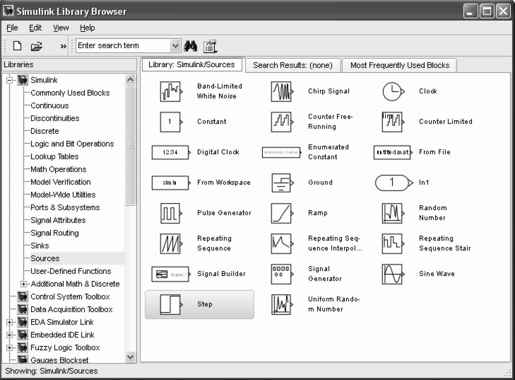Expand the EDA Simulator Link node
The width and height of the screenshot is (515, 380).
(x=10, y=322)
